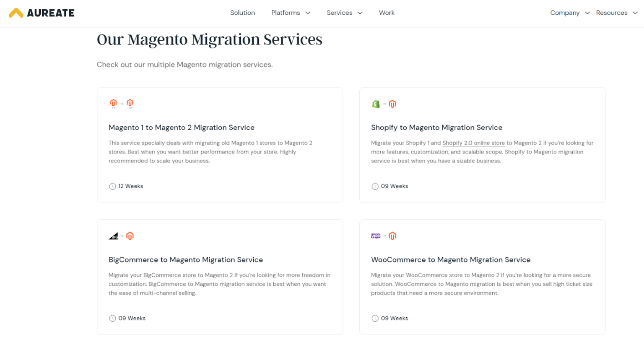
Task: Click the Magento 1 to Magento 2 icons
Action: 122,104
